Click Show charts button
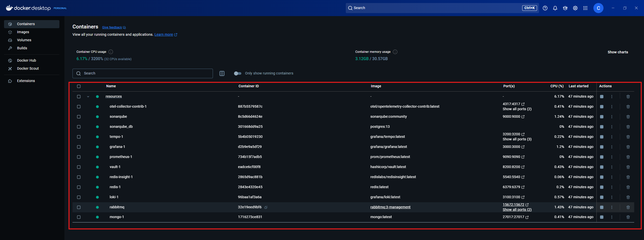 pos(618,52)
